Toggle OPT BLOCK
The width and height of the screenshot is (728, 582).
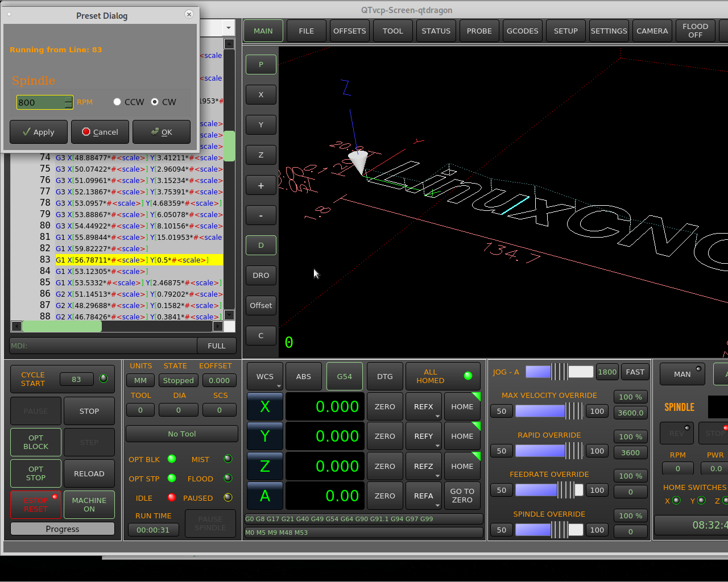coord(36,442)
